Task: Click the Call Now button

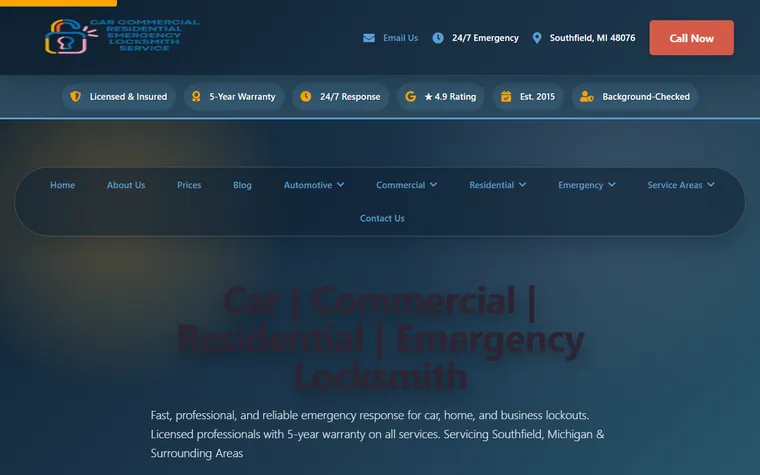Action: pos(692,38)
